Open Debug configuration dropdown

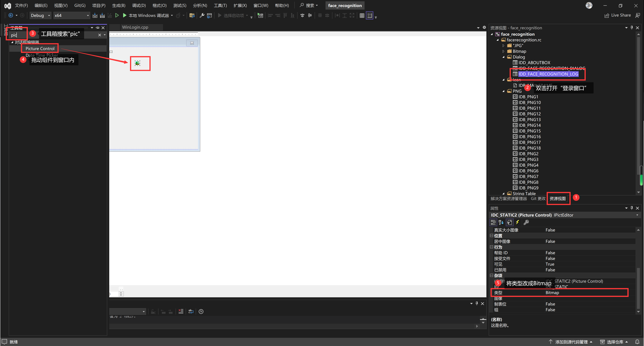[x=41, y=16]
